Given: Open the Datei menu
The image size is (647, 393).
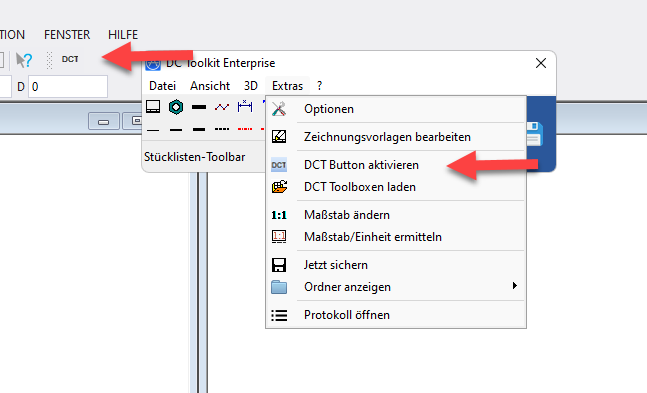Looking at the screenshot, I should [163, 86].
